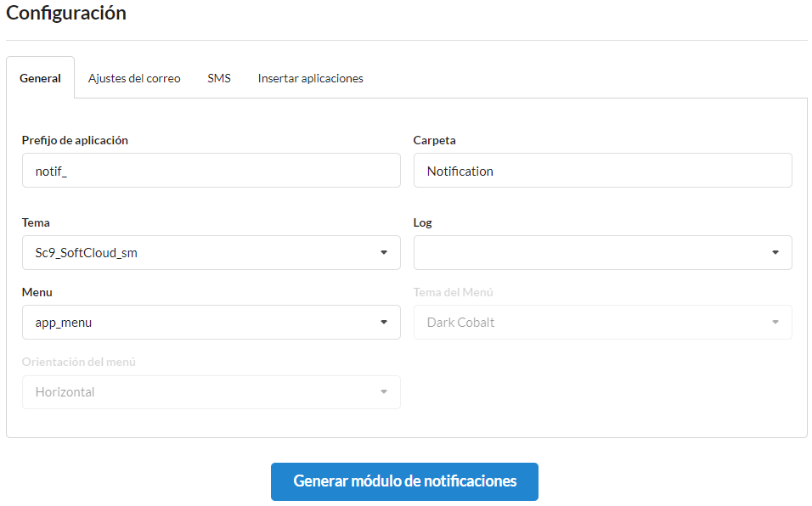812x506 pixels.
Task: Switch to the Ajustes del correo tab
Action: point(133,77)
